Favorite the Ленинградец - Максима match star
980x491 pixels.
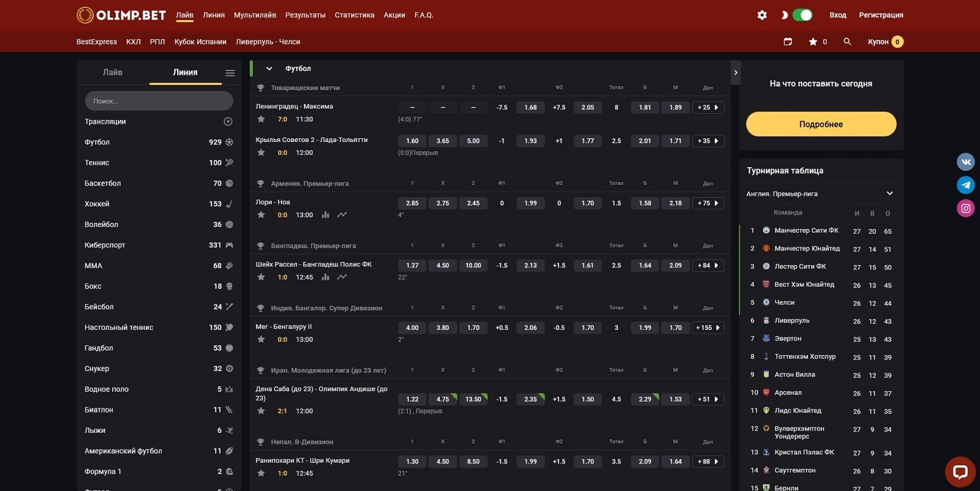tap(261, 119)
